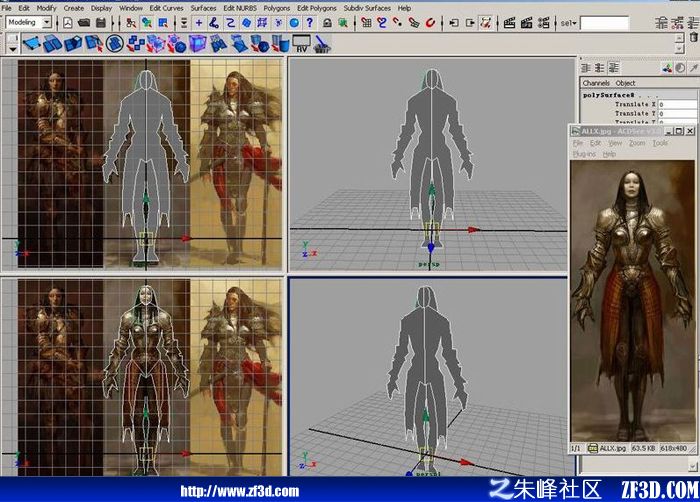Open the Edit Polygons menu
Viewport: 700px width, 502px height.
tap(317, 8)
